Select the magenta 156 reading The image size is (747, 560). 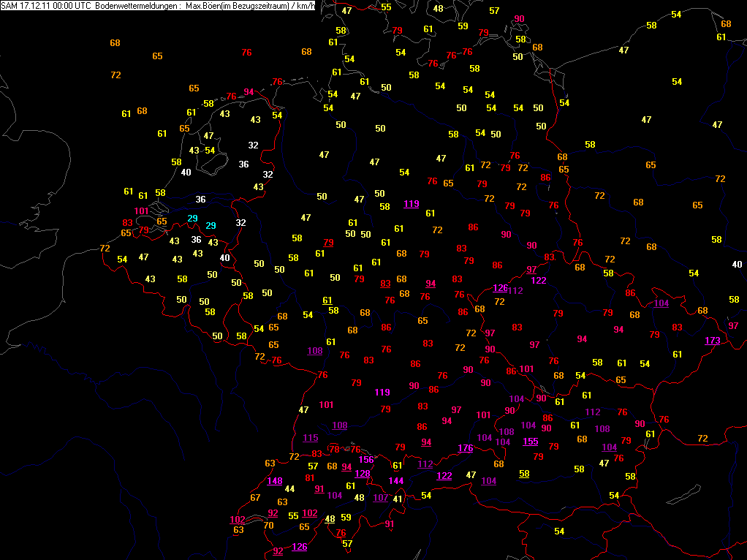click(366, 459)
